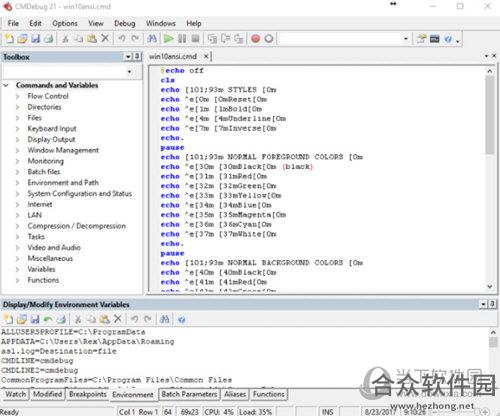500x416 pixels.
Task: Open the File menu
Action: pos(13,23)
